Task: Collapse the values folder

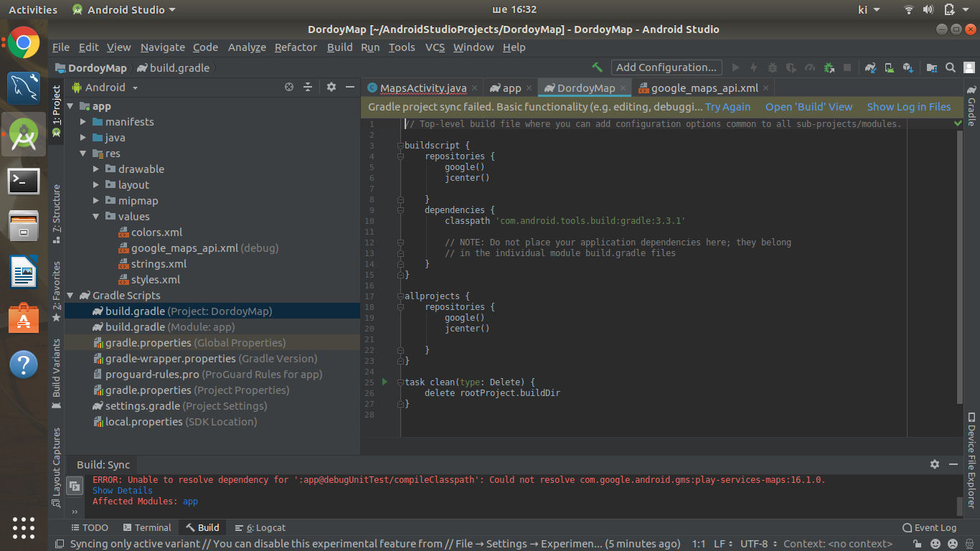Action: [96, 217]
